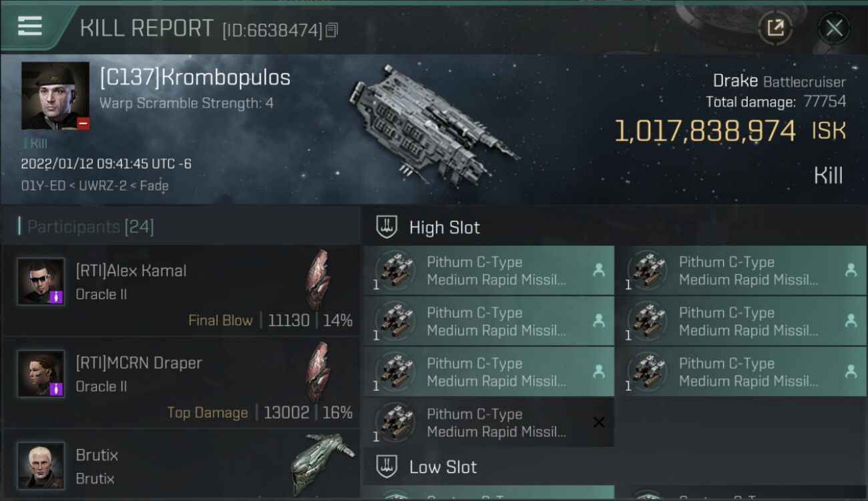Click the share kill report icon
868x501 pixels.
click(775, 28)
